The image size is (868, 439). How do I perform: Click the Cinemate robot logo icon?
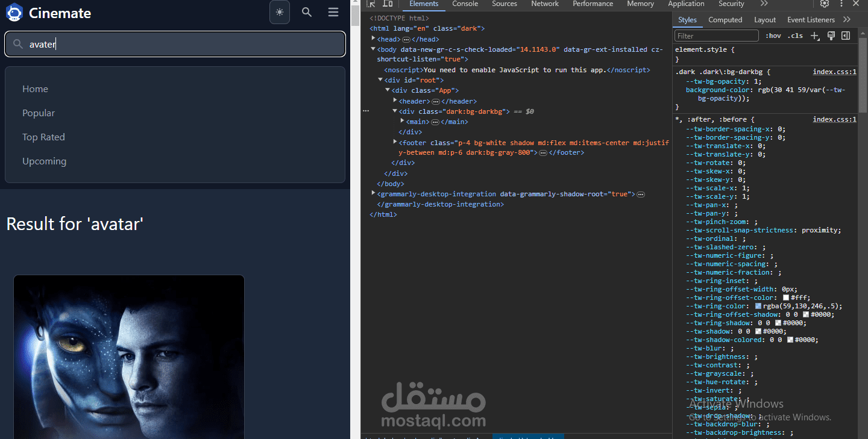[x=14, y=13]
